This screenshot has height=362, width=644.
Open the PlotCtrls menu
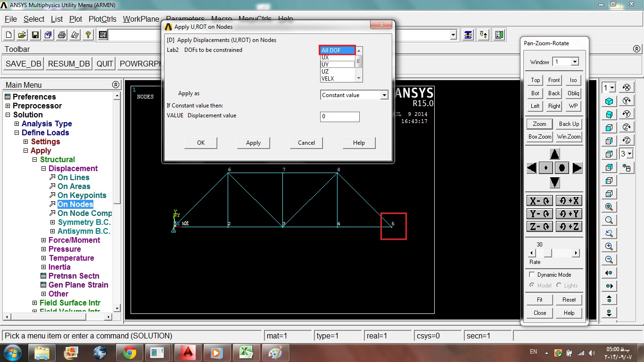102,19
